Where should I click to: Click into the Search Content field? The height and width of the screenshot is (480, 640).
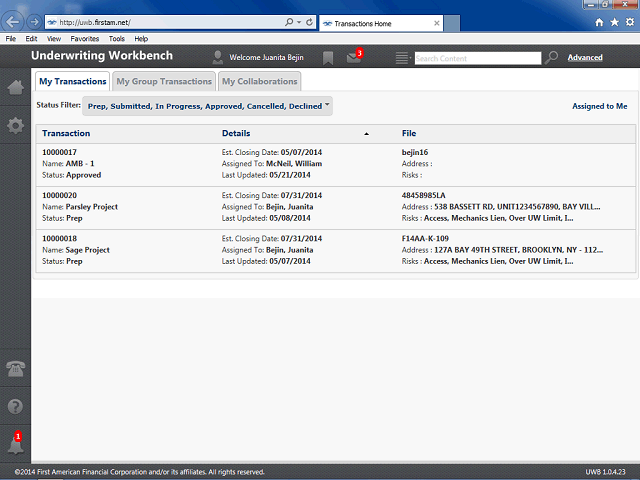pos(478,58)
